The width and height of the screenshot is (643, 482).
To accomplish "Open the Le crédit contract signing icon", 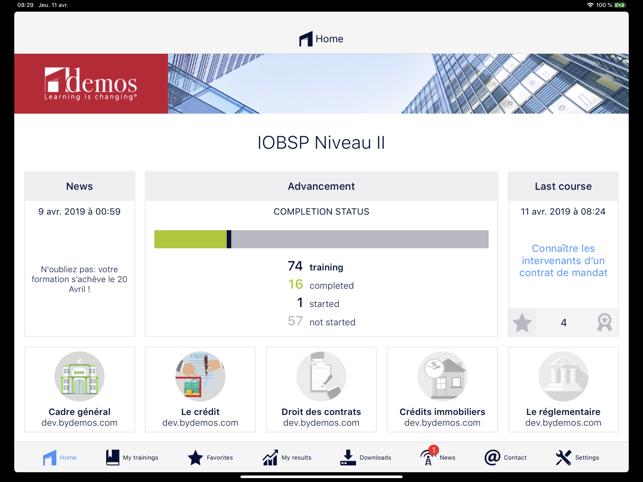I will coord(200,376).
